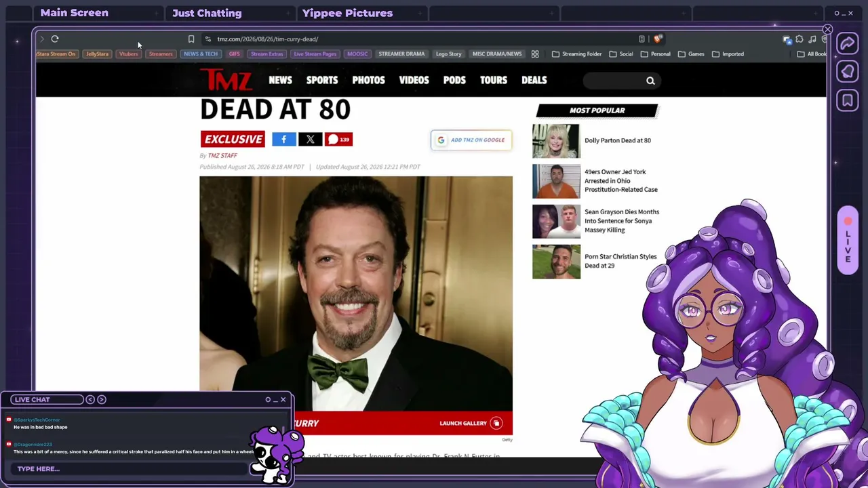Go to the TMZ TOURS section
Viewport: 868px width, 488px height.
click(494, 80)
